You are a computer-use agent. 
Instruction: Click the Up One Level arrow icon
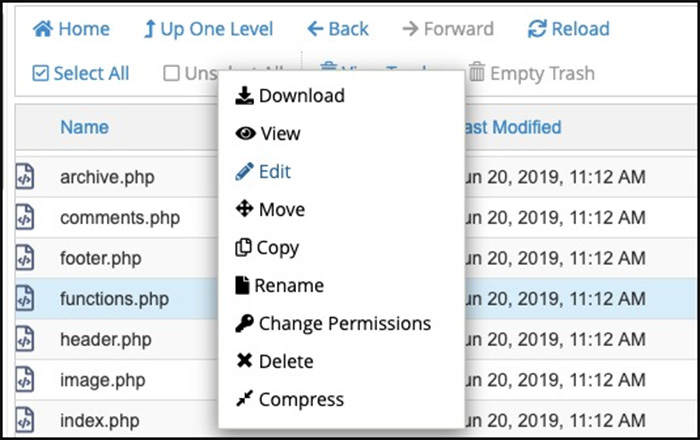click(x=150, y=29)
